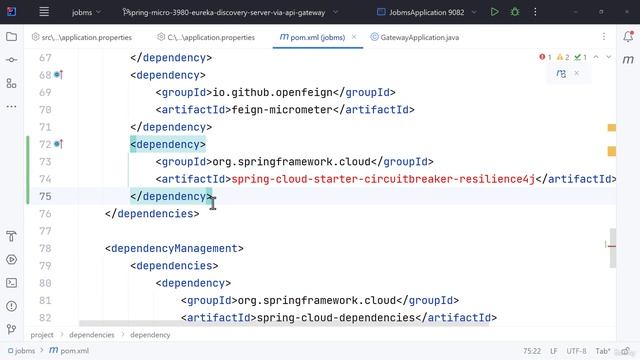Select the dependency breadcrumb
This screenshot has width=640, height=360.
[150, 335]
